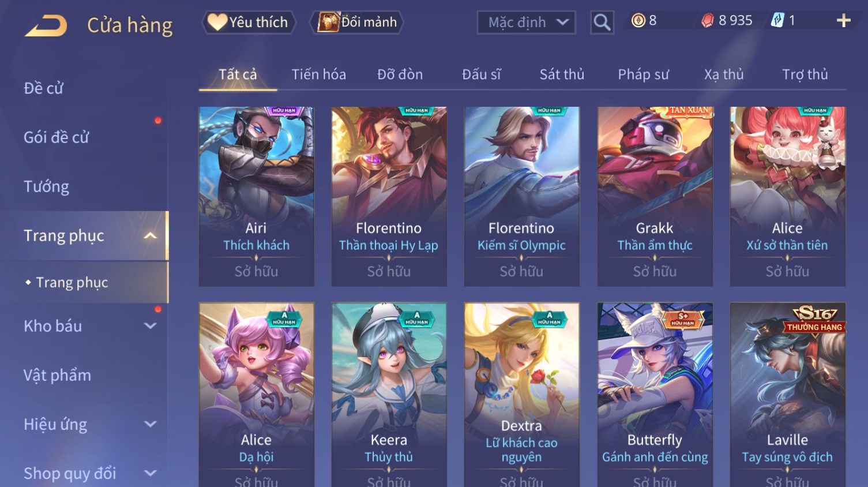Screen dimensions: 868x487
Task: Open the Mặc định sort dropdown
Action: 526,23
